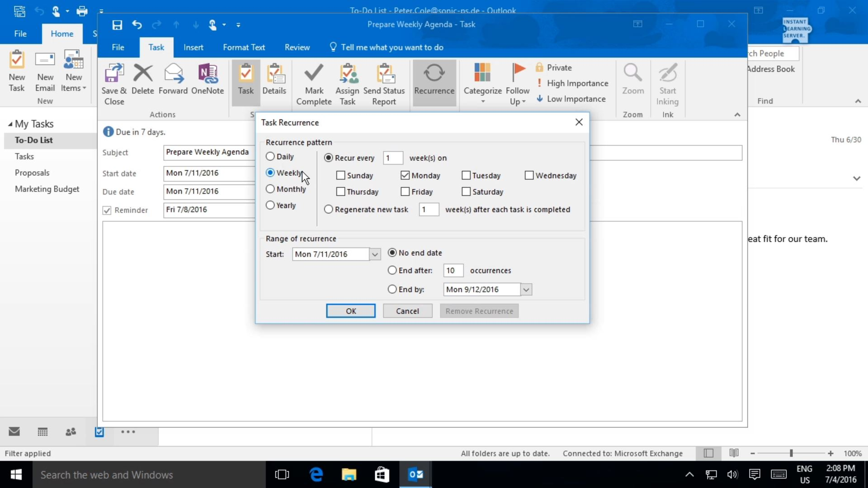Enable the End after option
This screenshot has height=488, width=868.
(x=392, y=270)
